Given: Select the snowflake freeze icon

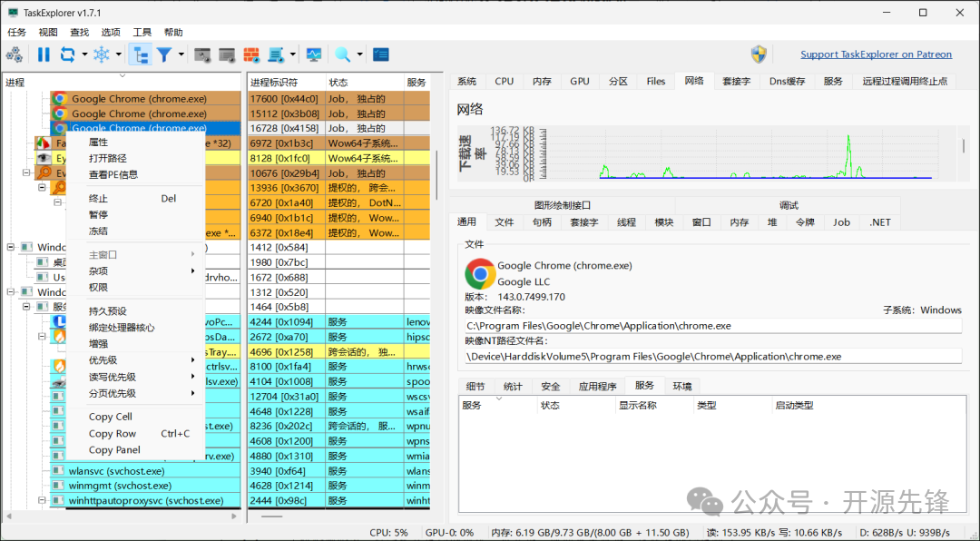Looking at the screenshot, I should point(102,54).
